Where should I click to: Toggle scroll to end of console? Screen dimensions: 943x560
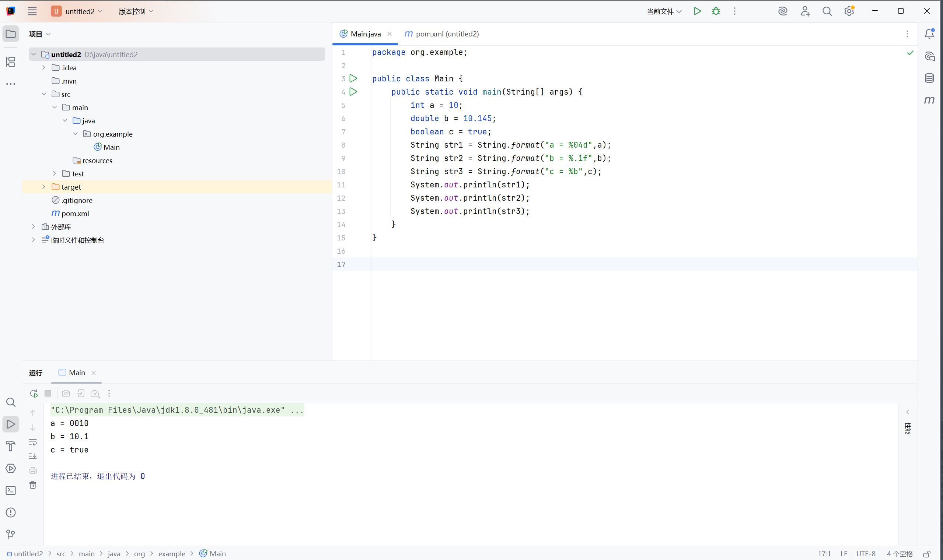[x=33, y=456]
